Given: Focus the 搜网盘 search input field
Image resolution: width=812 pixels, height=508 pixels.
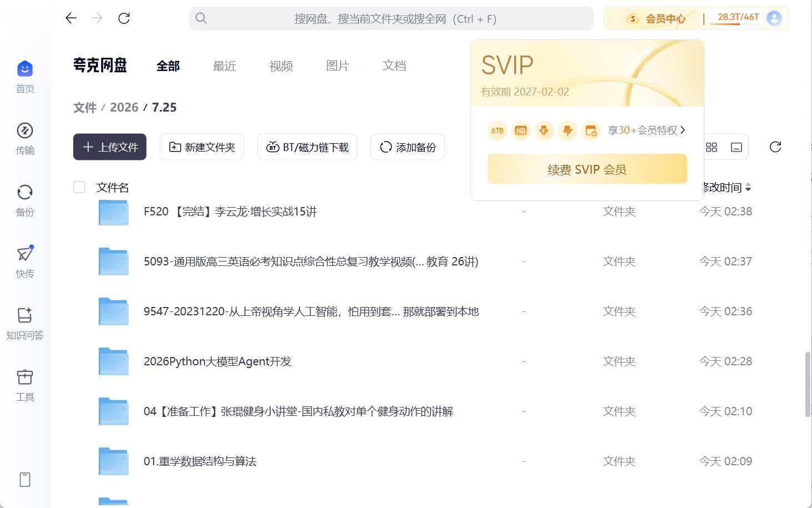Looking at the screenshot, I should (392, 18).
